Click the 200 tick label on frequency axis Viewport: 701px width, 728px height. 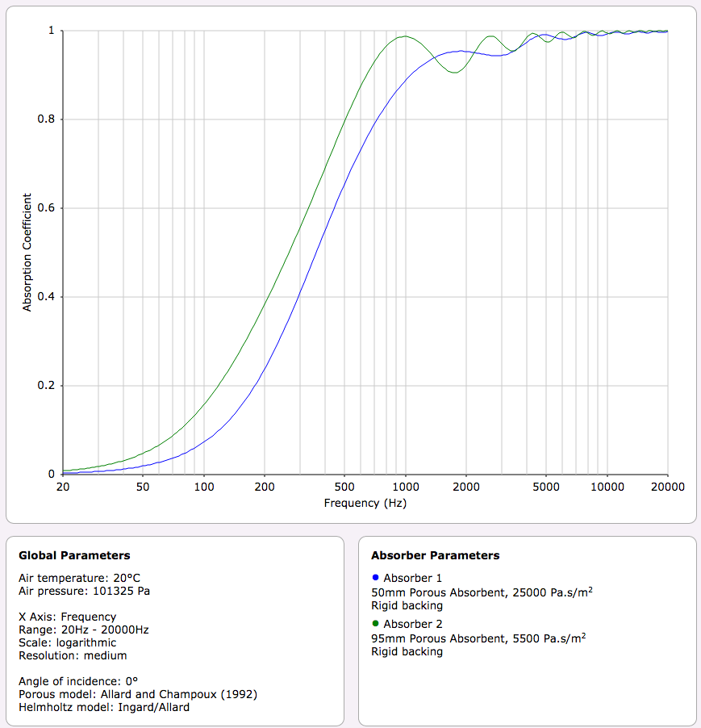click(265, 487)
